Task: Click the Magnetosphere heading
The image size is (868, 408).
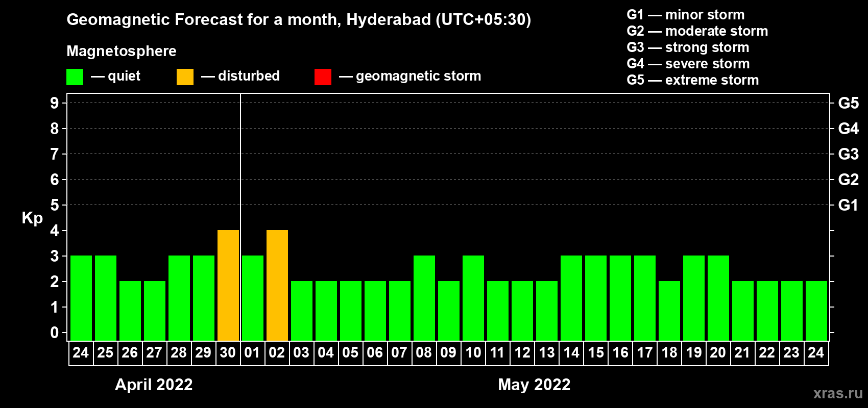Action: (x=122, y=52)
